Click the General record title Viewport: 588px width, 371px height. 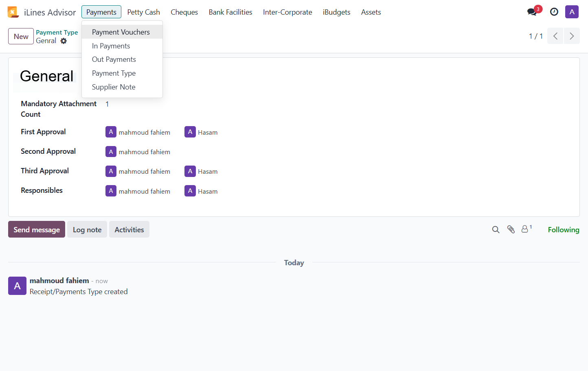(47, 76)
